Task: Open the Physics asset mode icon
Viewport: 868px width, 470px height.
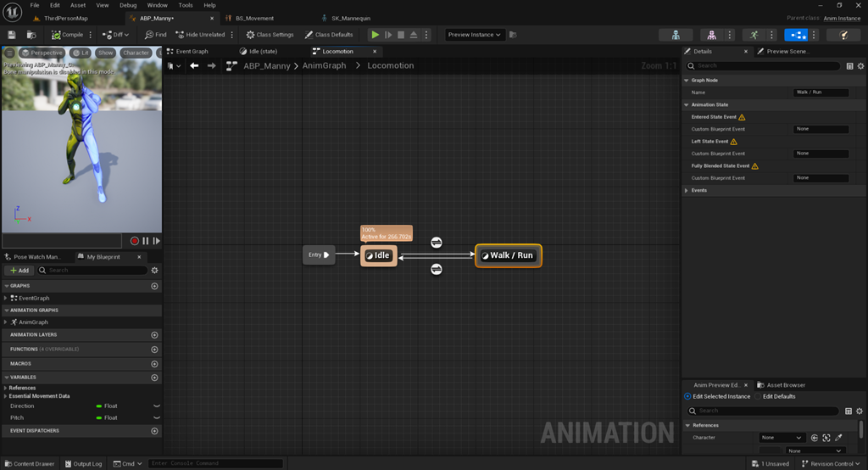Action: click(x=843, y=35)
